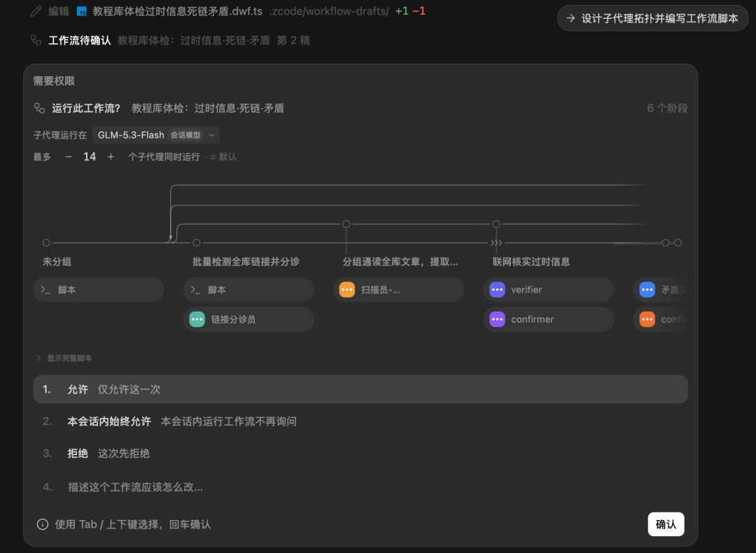
Task: Select the 扫描员-... agent chip
Action: (x=399, y=289)
